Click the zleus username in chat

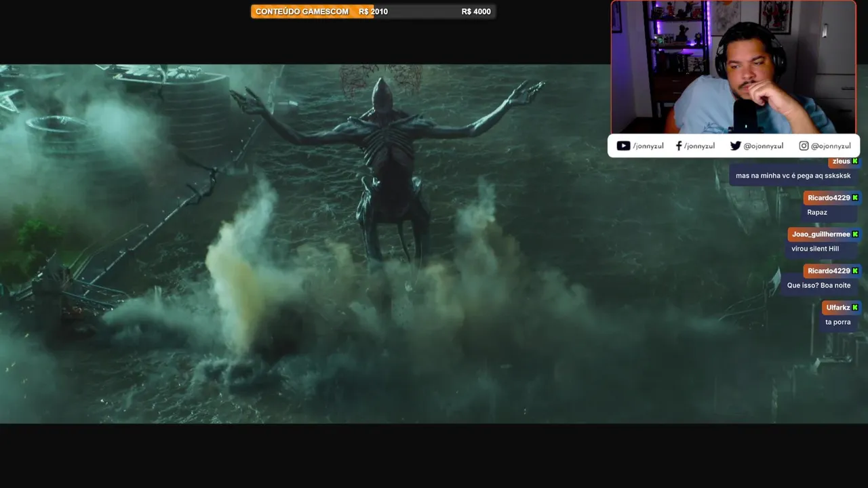click(841, 161)
